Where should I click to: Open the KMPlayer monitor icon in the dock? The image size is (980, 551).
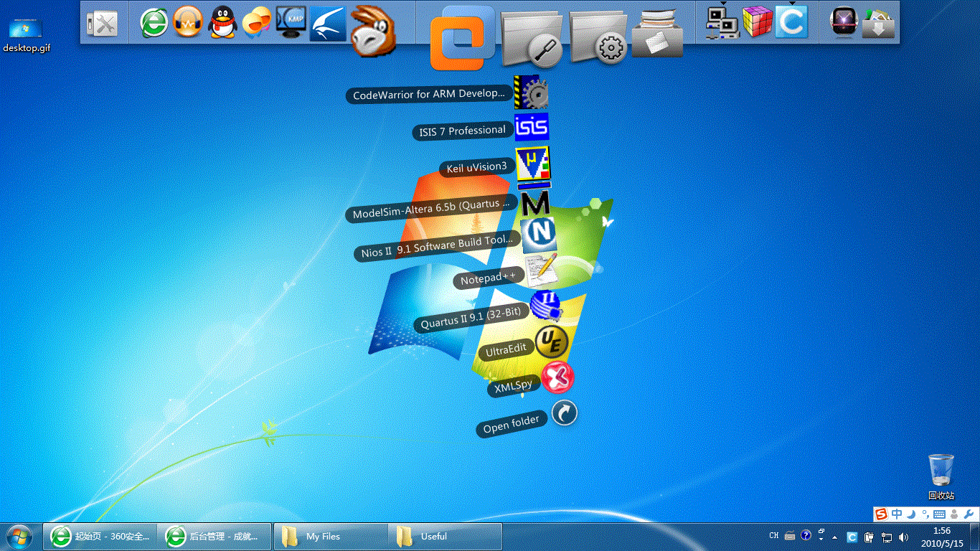point(291,22)
